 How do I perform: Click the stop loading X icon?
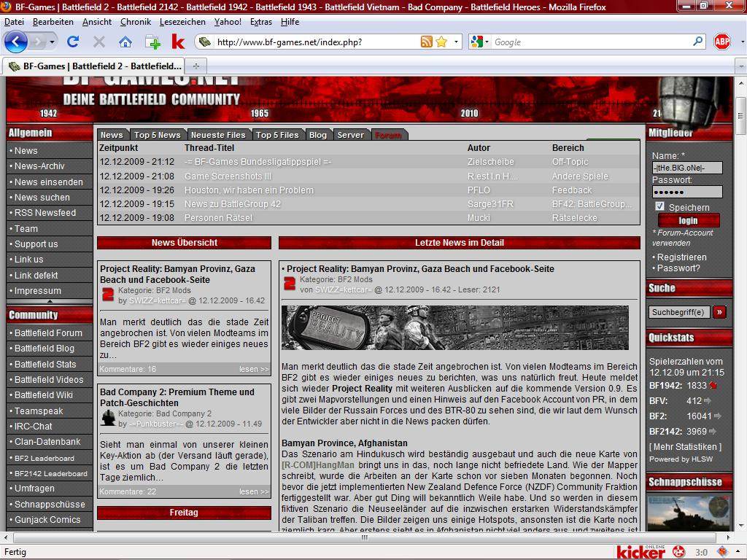coord(99,42)
